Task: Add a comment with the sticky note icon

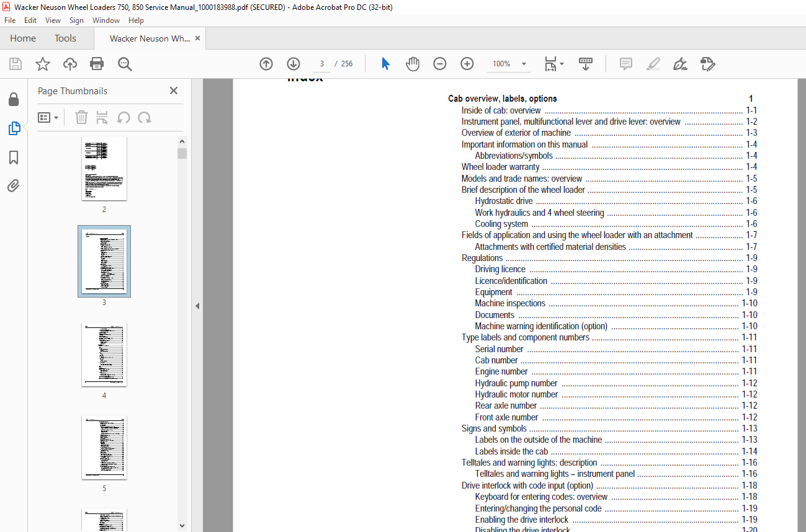Action: 626,64
